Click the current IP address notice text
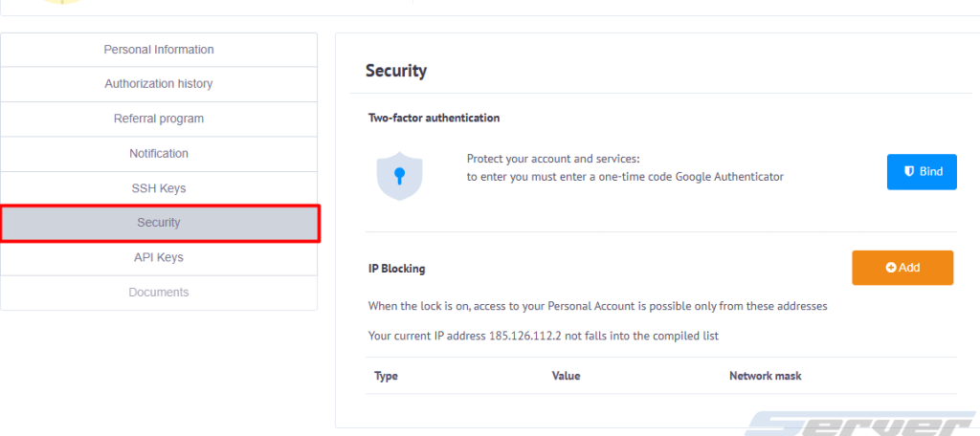The width and height of the screenshot is (980, 436). (544, 336)
